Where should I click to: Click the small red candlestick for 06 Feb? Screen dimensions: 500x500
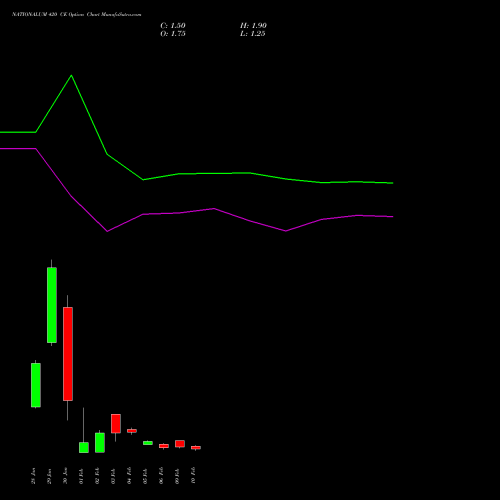pyautogui.click(x=164, y=446)
